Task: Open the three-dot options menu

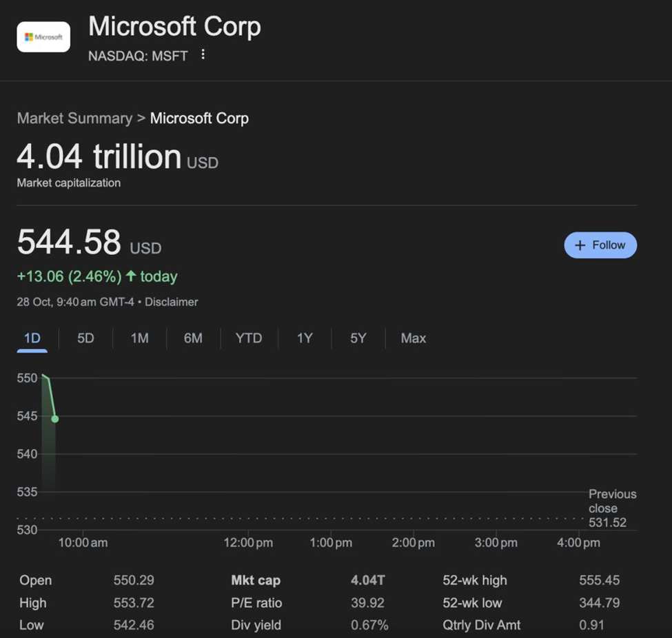Action: coord(203,54)
